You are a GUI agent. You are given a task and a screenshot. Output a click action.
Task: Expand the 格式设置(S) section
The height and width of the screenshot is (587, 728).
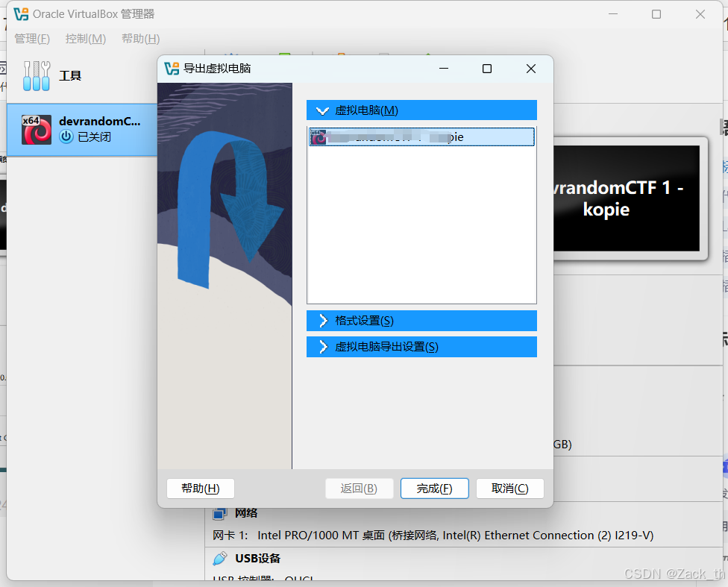point(421,321)
